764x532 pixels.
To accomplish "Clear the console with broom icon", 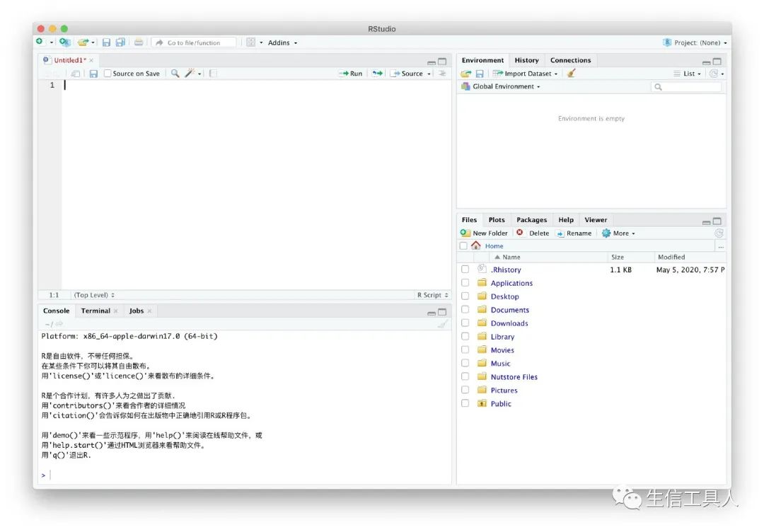I will point(443,324).
